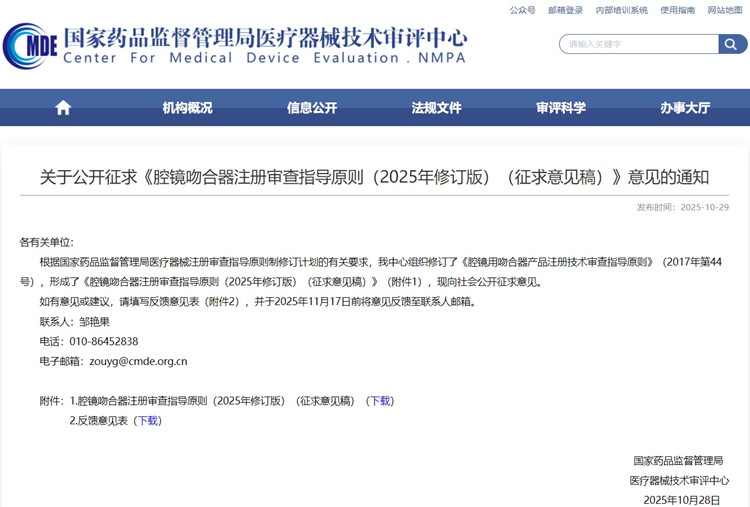Click the home icon in navigation bar
Screen dimensions: 750x507
tap(63, 108)
